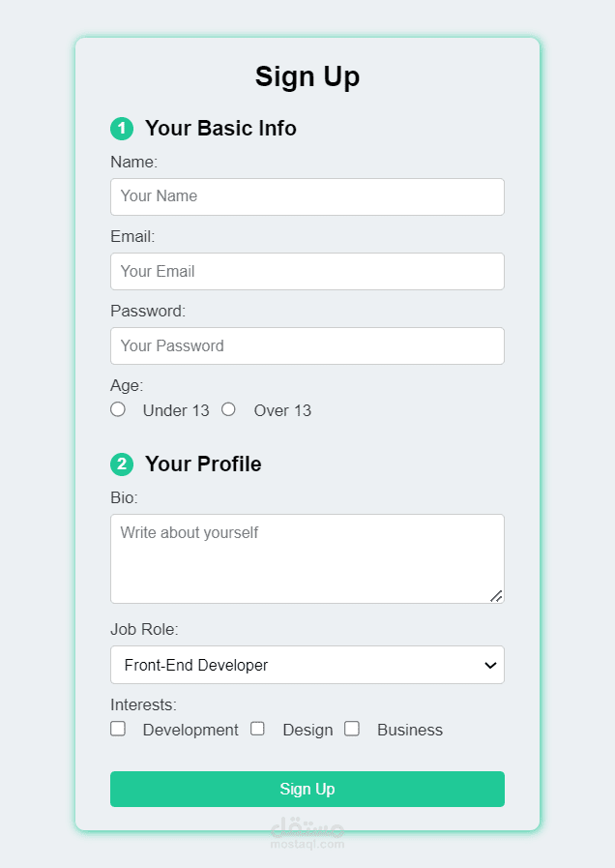Toggle the Business interest checkbox
The image size is (615, 868).
click(x=352, y=728)
